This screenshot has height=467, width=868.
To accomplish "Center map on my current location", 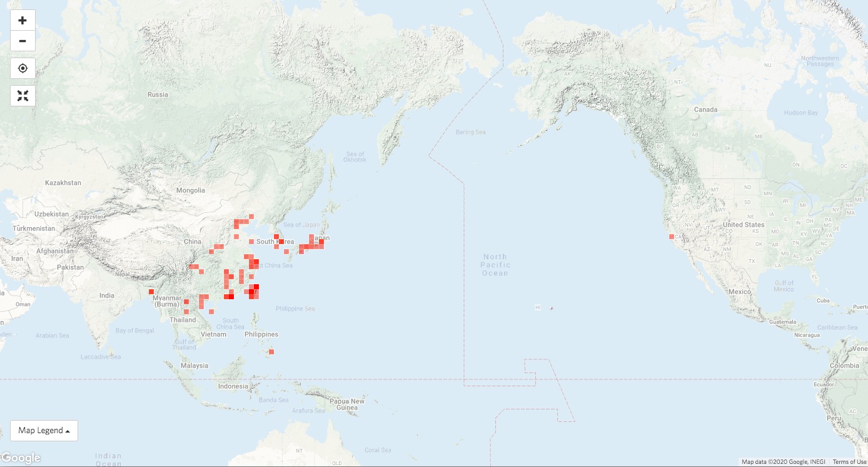I will click(x=23, y=68).
